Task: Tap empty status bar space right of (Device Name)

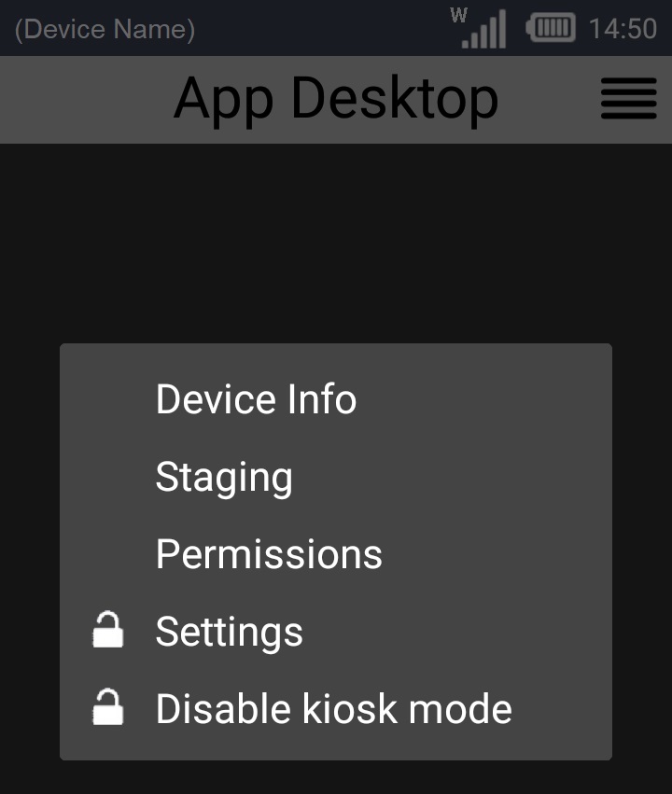Action: 327,29
